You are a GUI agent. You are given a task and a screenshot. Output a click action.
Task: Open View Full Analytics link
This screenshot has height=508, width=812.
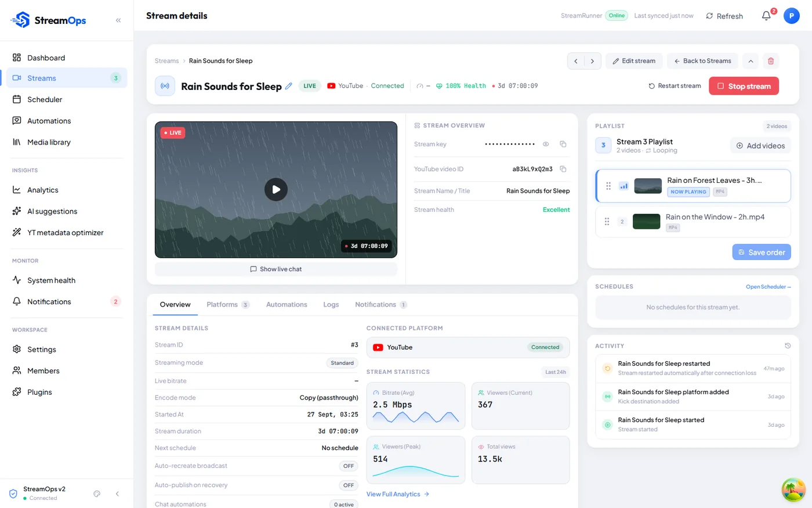[398, 494]
